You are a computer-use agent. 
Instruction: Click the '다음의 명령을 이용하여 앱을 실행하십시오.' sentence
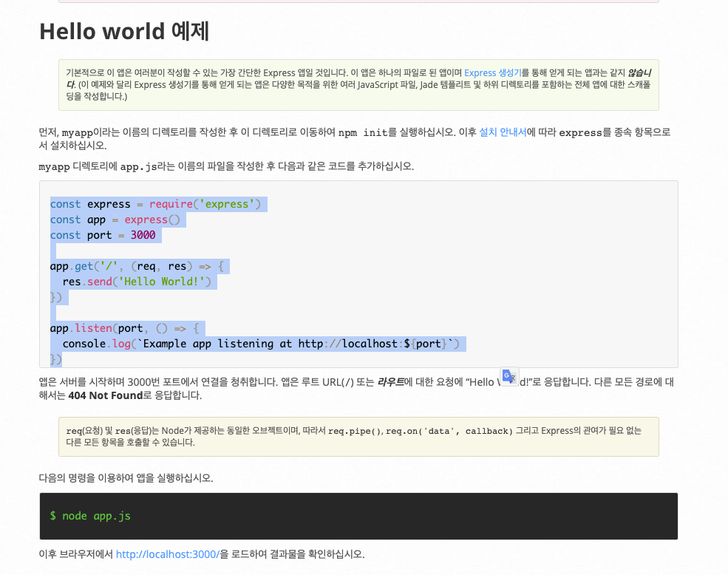(x=126, y=478)
